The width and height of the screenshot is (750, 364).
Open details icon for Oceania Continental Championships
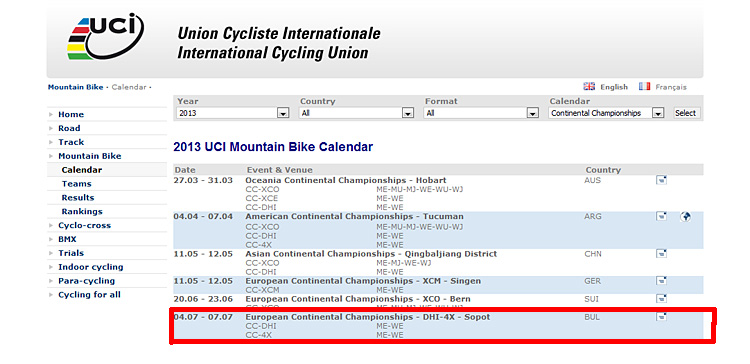tap(661, 180)
